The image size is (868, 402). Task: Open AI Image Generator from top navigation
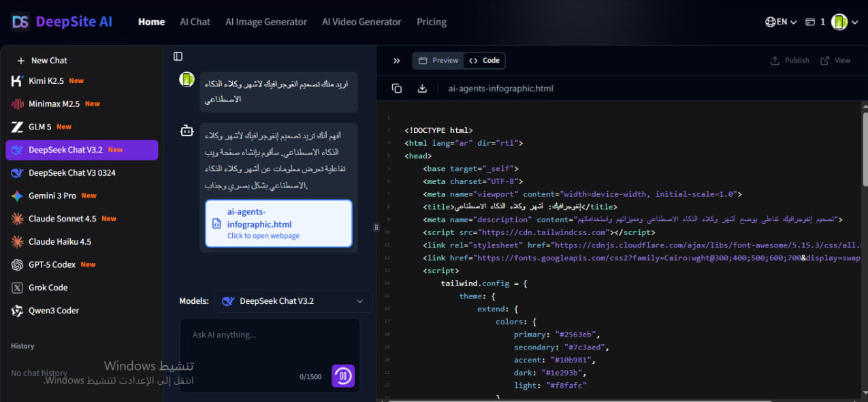pos(266,21)
